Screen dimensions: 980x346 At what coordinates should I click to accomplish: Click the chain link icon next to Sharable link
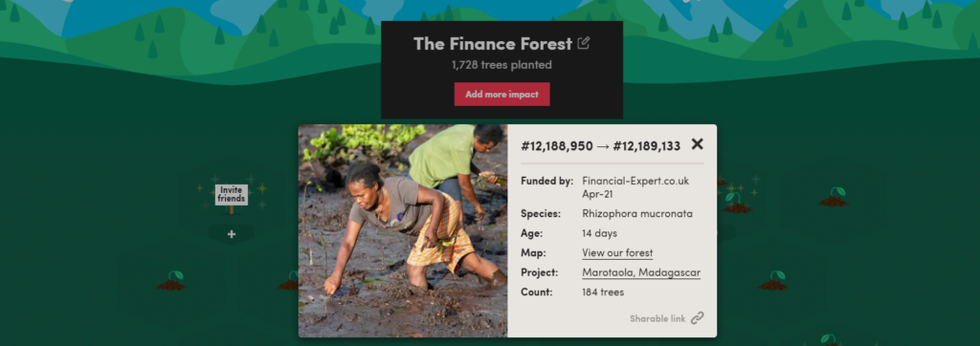pos(698,318)
